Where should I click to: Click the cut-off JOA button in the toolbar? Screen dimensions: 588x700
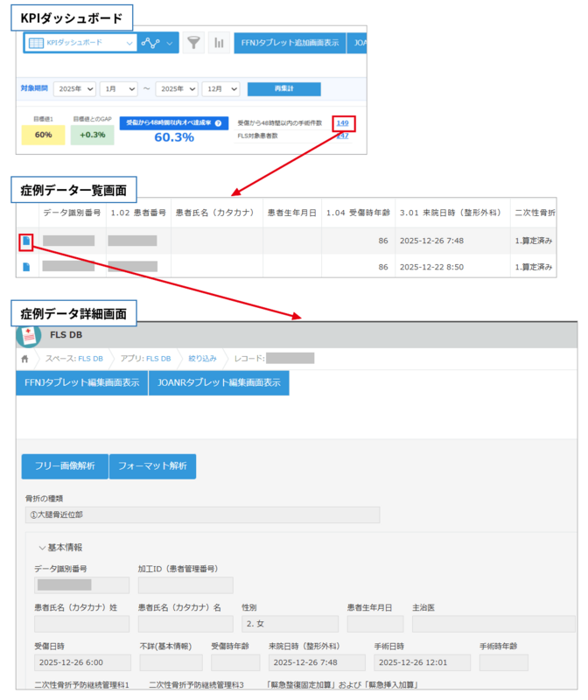(x=357, y=43)
